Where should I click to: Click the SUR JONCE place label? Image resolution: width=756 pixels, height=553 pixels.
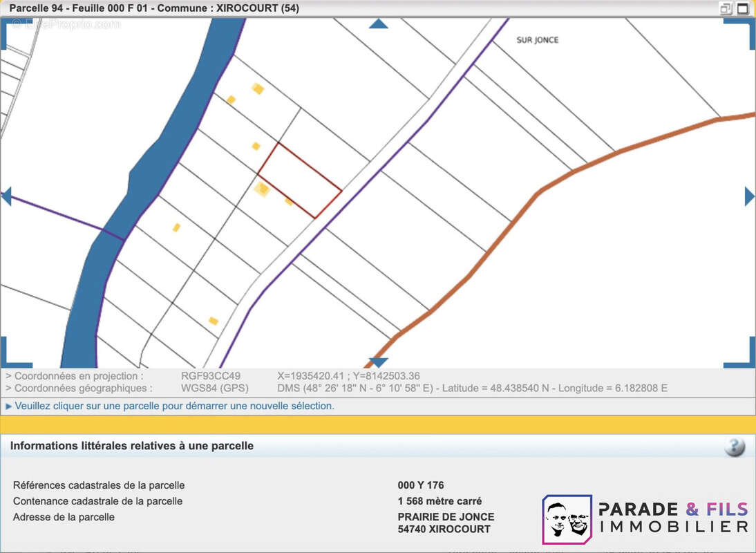537,40
